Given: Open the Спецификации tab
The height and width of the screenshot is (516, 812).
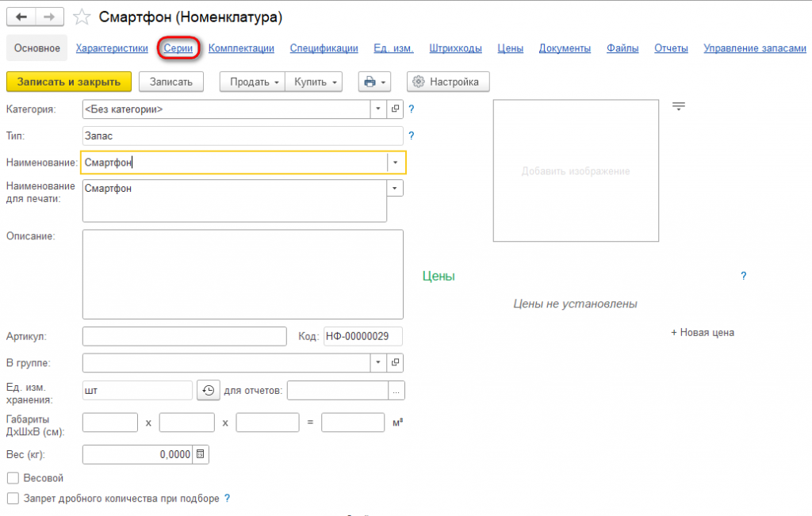Looking at the screenshot, I should coord(324,48).
